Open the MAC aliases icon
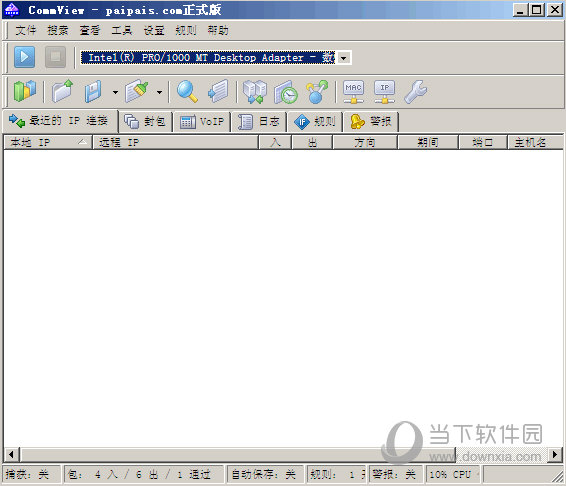566x486 pixels. pos(353,92)
